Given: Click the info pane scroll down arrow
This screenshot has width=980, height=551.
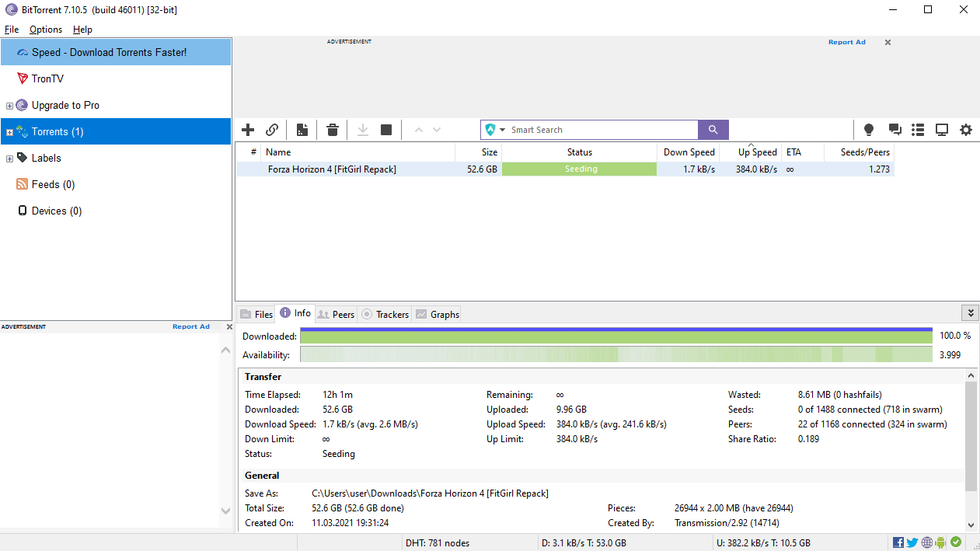Looking at the screenshot, I should point(971,525).
